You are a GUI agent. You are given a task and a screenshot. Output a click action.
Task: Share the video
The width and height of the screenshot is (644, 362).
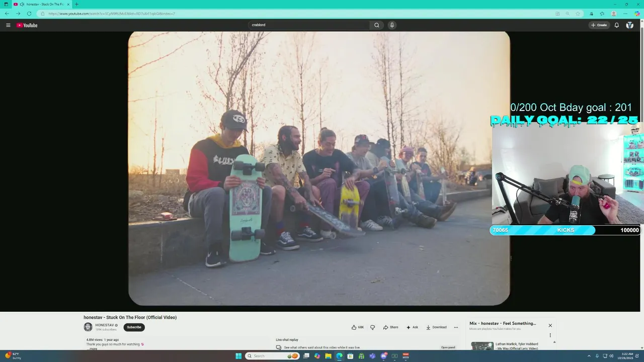click(390, 327)
